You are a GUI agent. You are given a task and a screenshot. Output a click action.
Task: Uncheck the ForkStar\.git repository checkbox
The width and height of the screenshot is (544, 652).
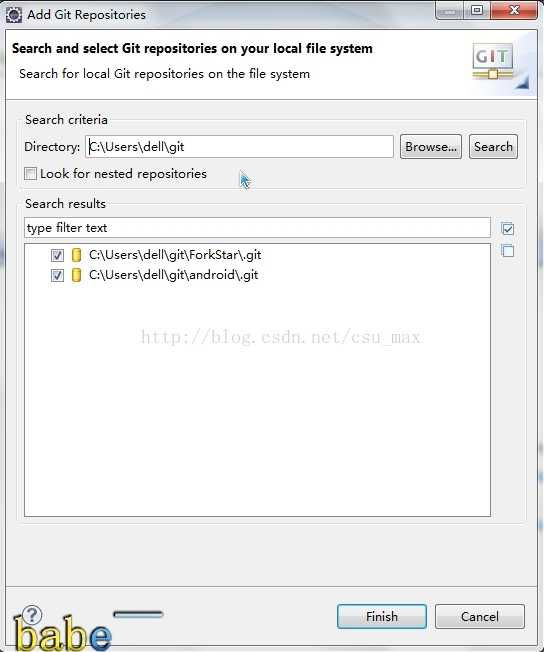[x=57, y=255]
